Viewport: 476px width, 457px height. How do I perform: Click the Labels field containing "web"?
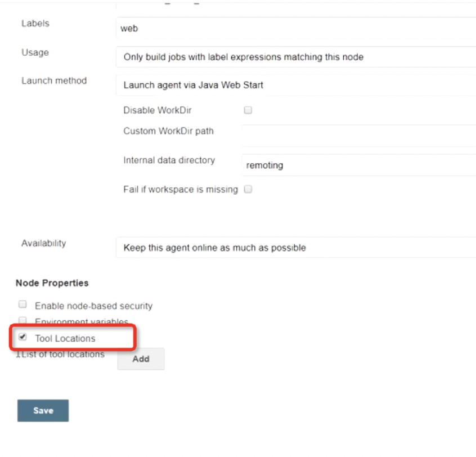click(x=295, y=28)
